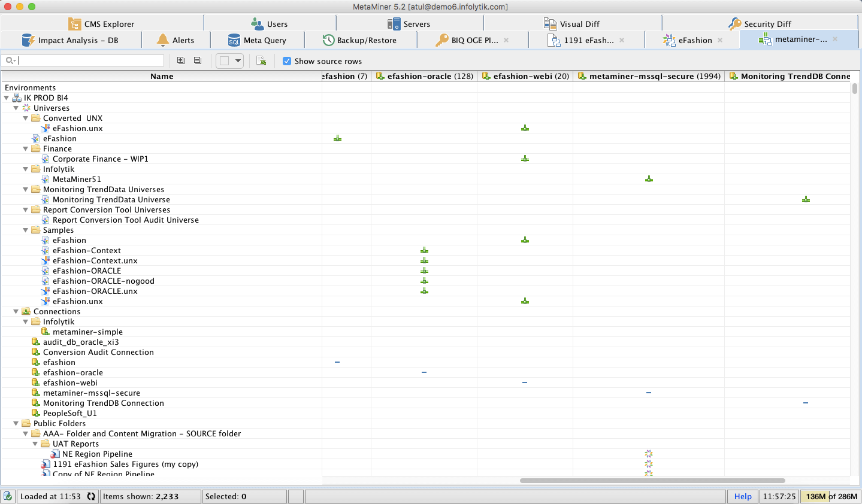This screenshot has height=504, width=862.
Task: Select the MetaMiner51 universe row
Action: pyautogui.click(x=77, y=179)
